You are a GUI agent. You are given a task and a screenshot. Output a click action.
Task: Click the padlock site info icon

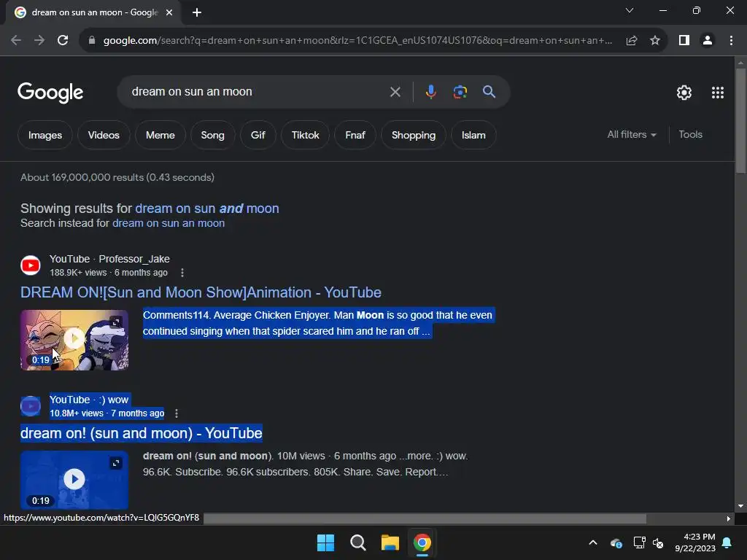(92, 41)
